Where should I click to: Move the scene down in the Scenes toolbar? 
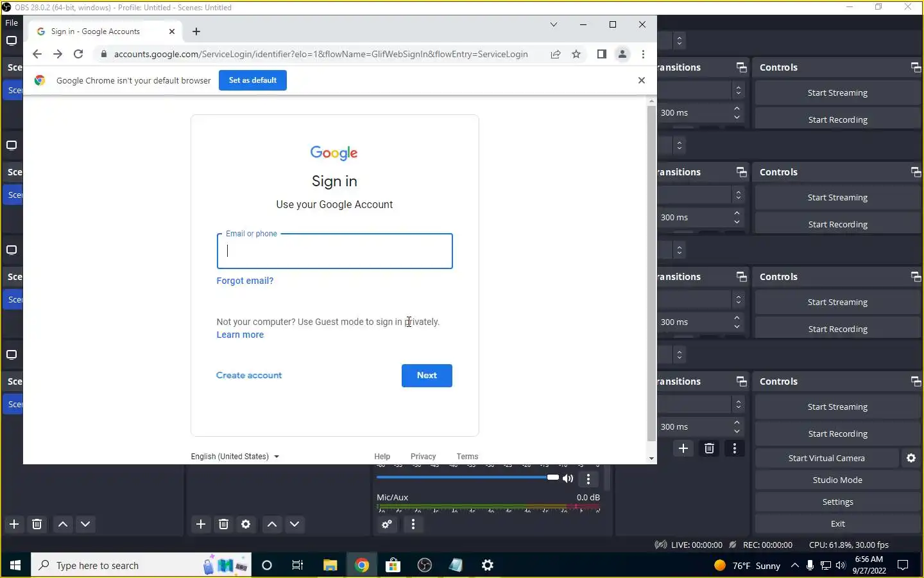coord(85,524)
